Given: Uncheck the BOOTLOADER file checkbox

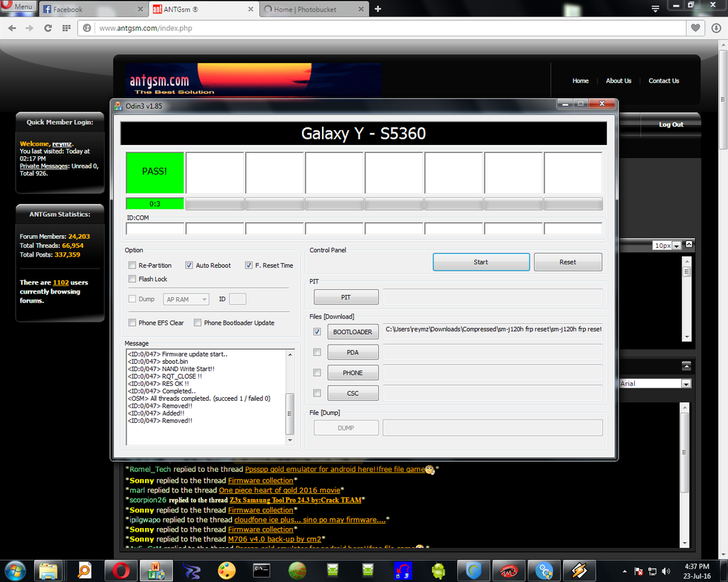Looking at the screenshot, I should [x=317, y=332].
